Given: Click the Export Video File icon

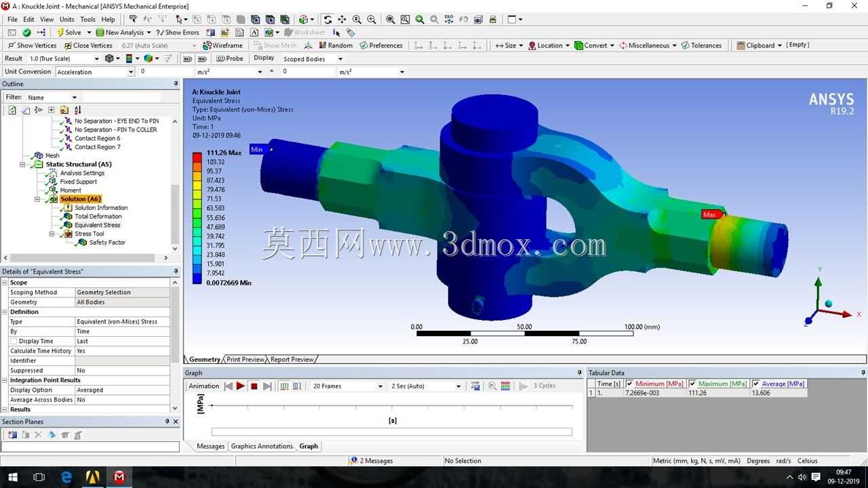Looking at the screenshot, I should (x=475, y=386).
